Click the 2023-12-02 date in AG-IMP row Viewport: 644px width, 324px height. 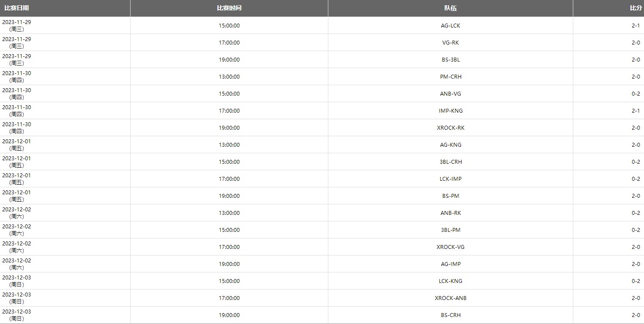tap(17, 260)
